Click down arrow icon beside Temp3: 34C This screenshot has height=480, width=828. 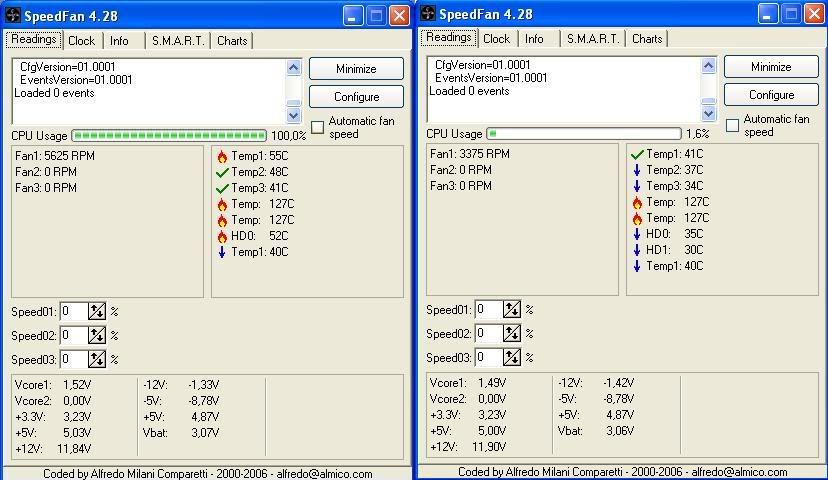(x=637, y=186)
